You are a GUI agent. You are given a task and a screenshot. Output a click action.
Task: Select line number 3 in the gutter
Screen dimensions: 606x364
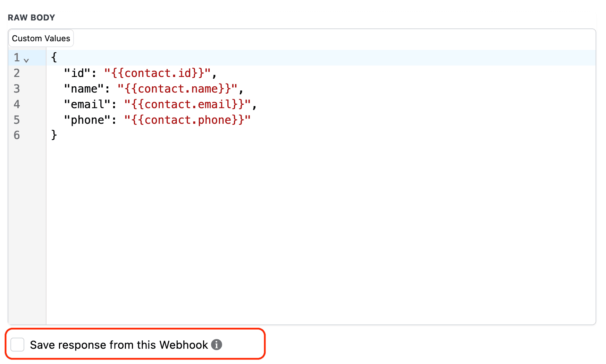point(17,89)
